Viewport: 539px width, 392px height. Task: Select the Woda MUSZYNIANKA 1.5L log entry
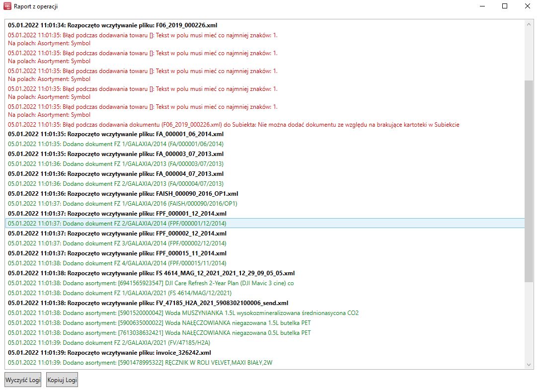point(183,313)
